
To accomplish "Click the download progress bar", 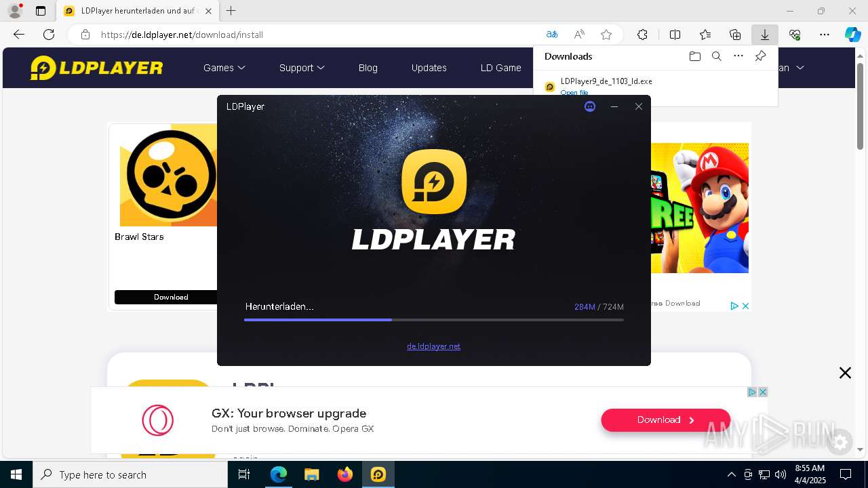I will pos(434,320).
